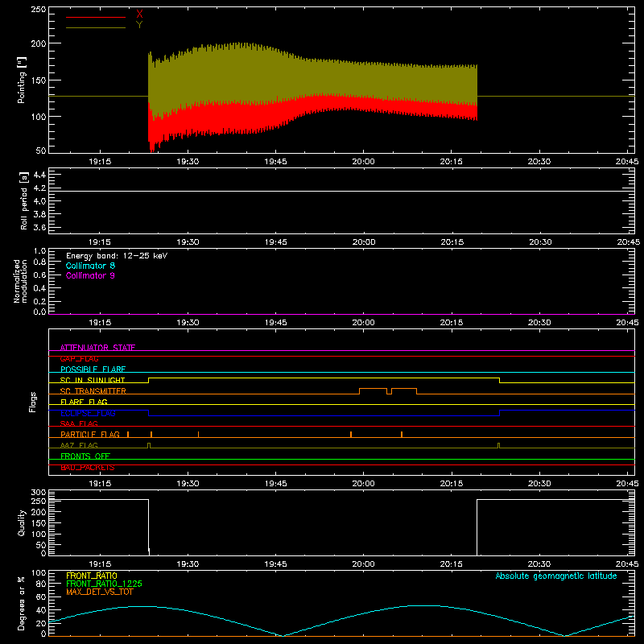
Task: Select the red BAD_PACKETS label
Action: click(x=88, y=467)
